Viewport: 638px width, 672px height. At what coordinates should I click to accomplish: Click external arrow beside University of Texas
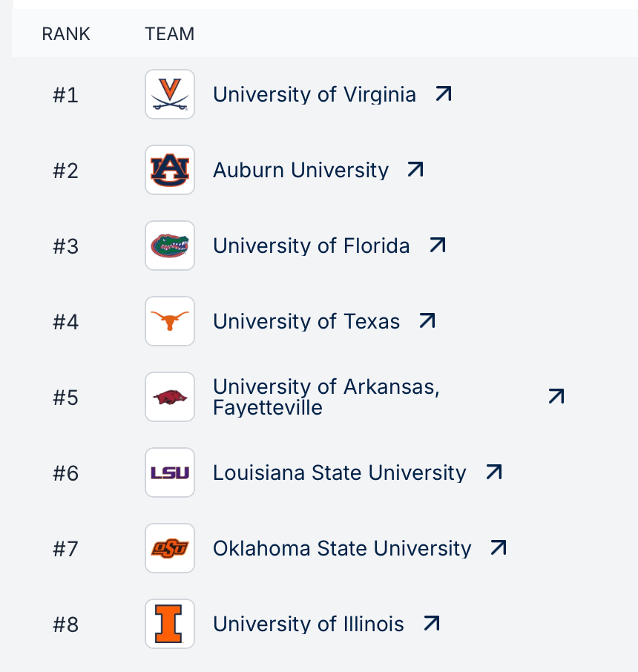(427, 320)
